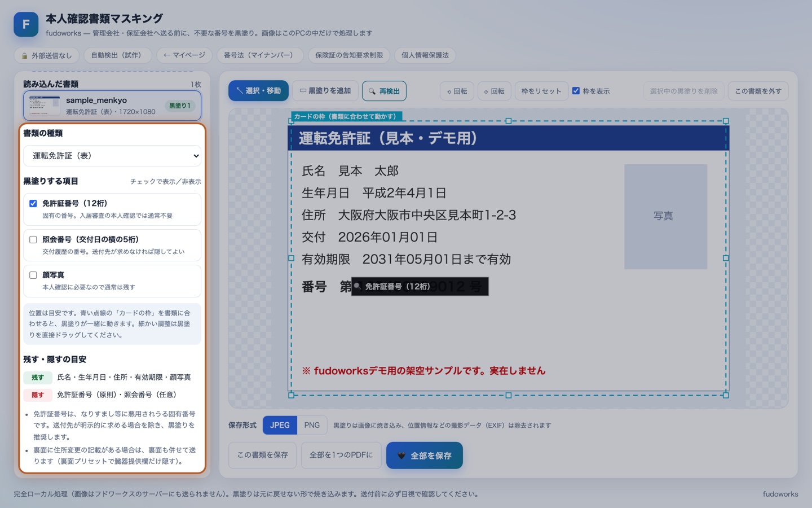
Task: Enable the 顔写真 redaction checkbox
Action: [x=33, y=275]
